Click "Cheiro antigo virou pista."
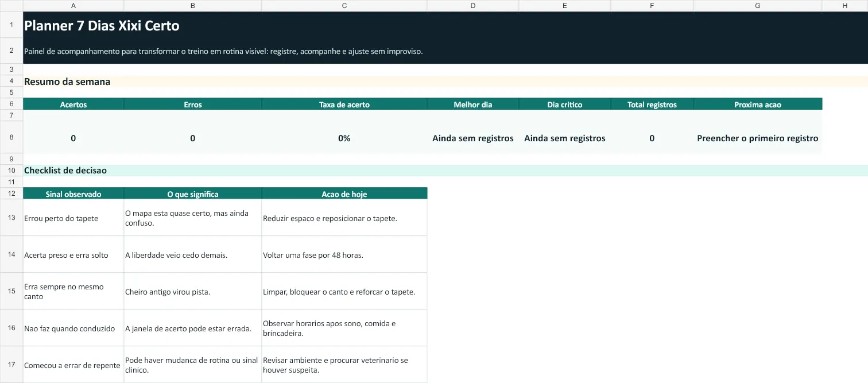Image resolution: width=868 pixels, height=383 pixels. tap(193, 291)
